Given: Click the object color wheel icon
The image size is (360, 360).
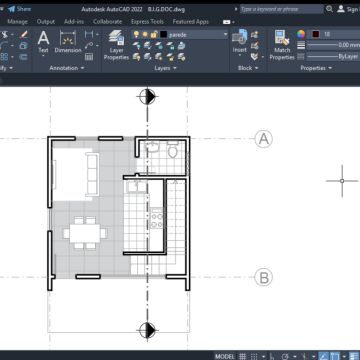Looking at the screenshot, I should coord(301,34).
